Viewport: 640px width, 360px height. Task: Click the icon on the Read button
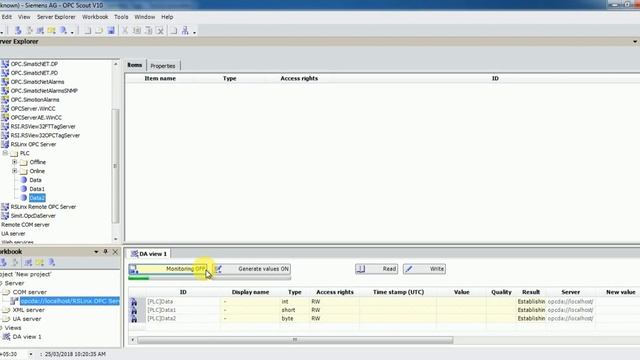361,269
